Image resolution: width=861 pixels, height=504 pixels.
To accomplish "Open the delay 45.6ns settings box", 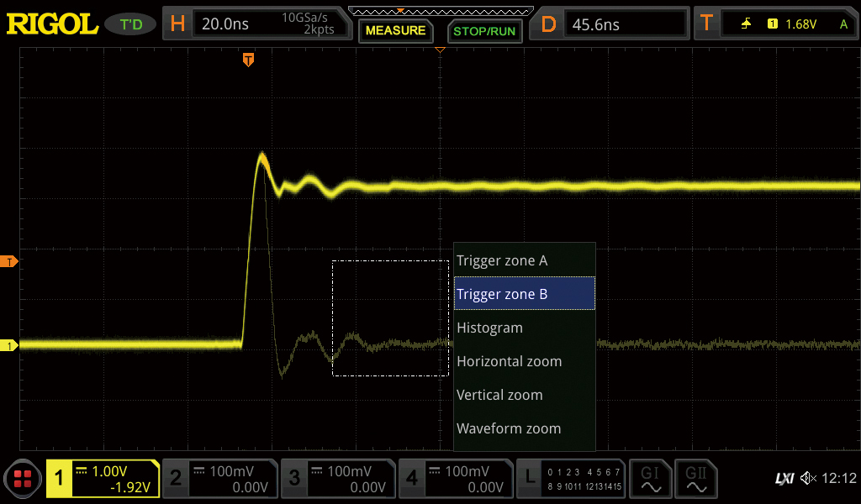I will (x=612, y=24).
